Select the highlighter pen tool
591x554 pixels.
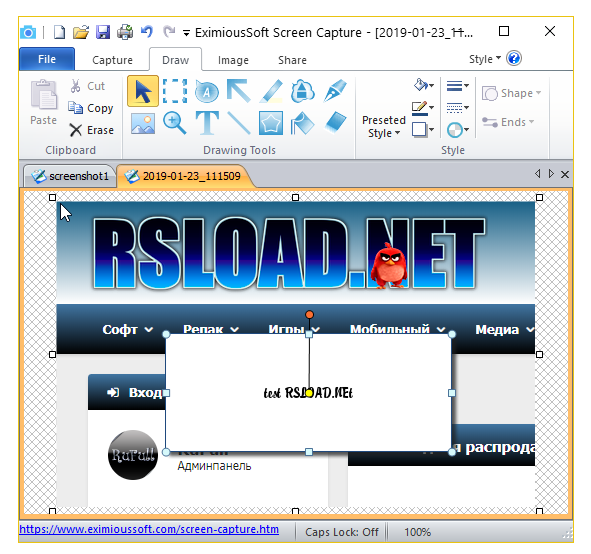[x=335, y=91]
